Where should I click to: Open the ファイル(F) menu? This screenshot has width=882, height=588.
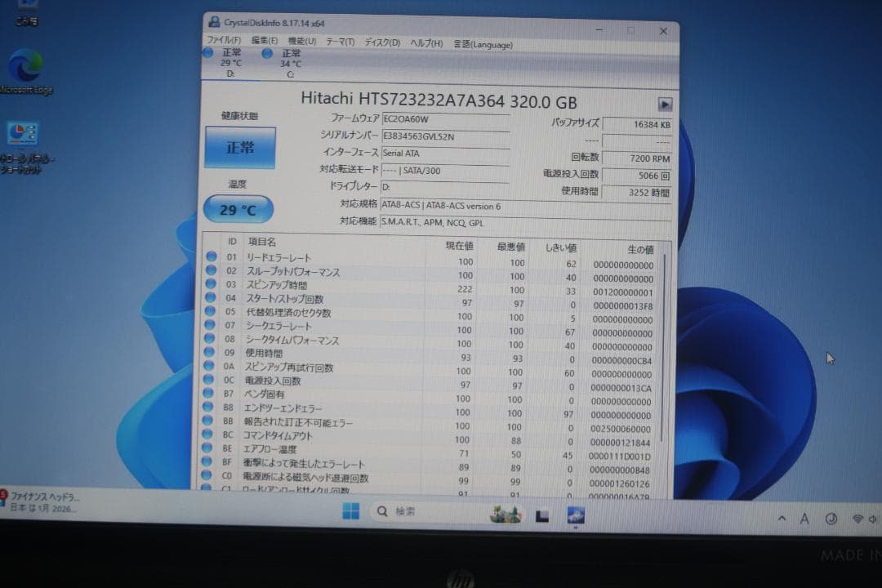[x=224, y=41]
